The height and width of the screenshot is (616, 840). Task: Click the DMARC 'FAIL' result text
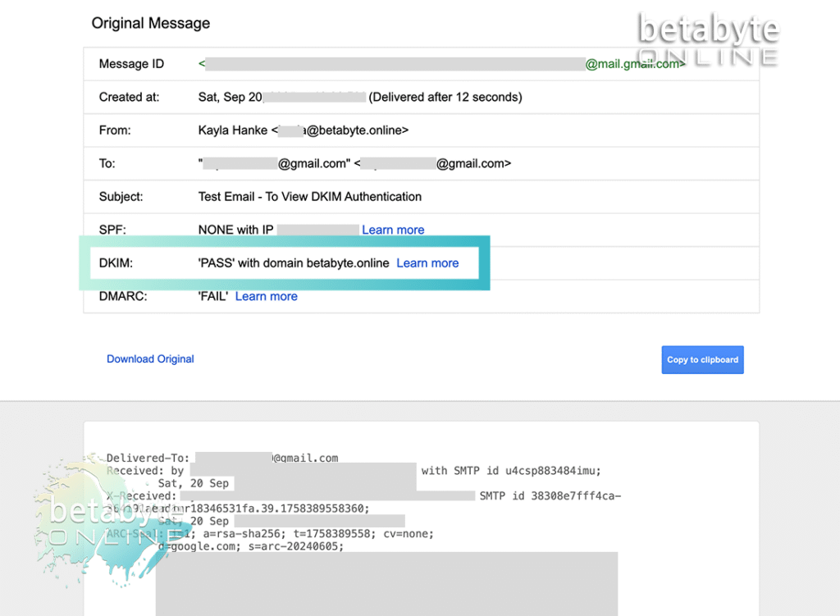click(x=213, y=296)
